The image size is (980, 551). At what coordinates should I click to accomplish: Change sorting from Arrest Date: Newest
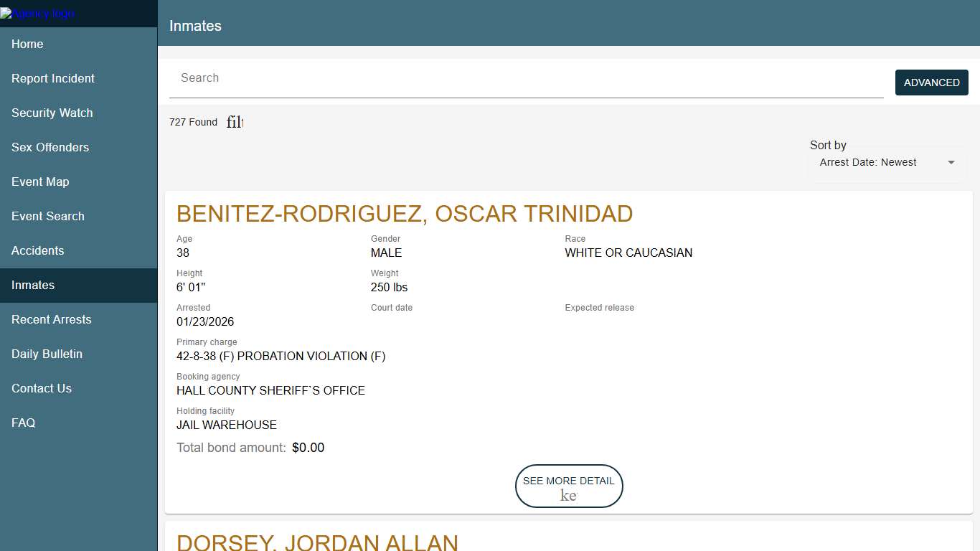click(868, 162)
